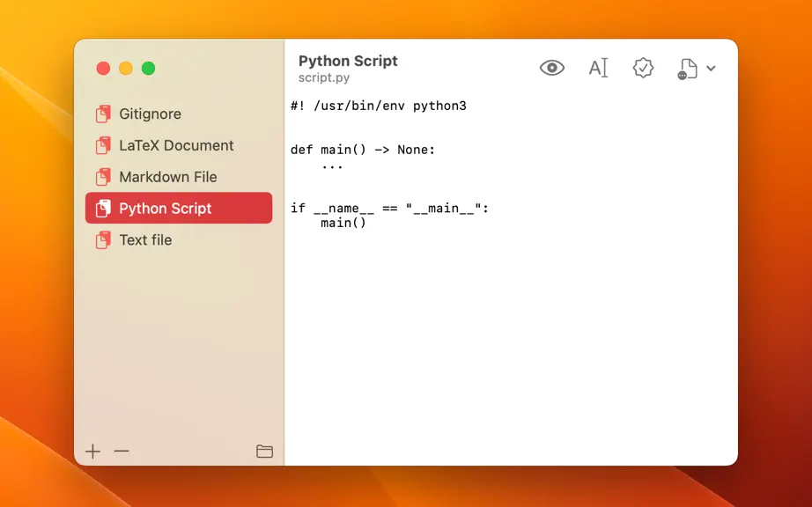812x507 pixels.
Task: Open the templates folder icon
Action: (264, 452)
